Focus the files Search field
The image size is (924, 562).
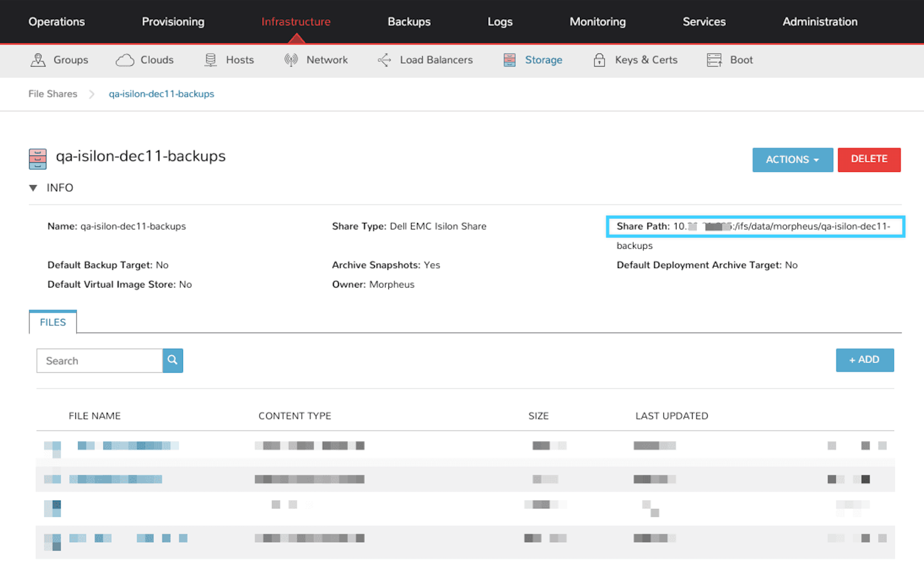pyautogui.click(x=100, y=361)
